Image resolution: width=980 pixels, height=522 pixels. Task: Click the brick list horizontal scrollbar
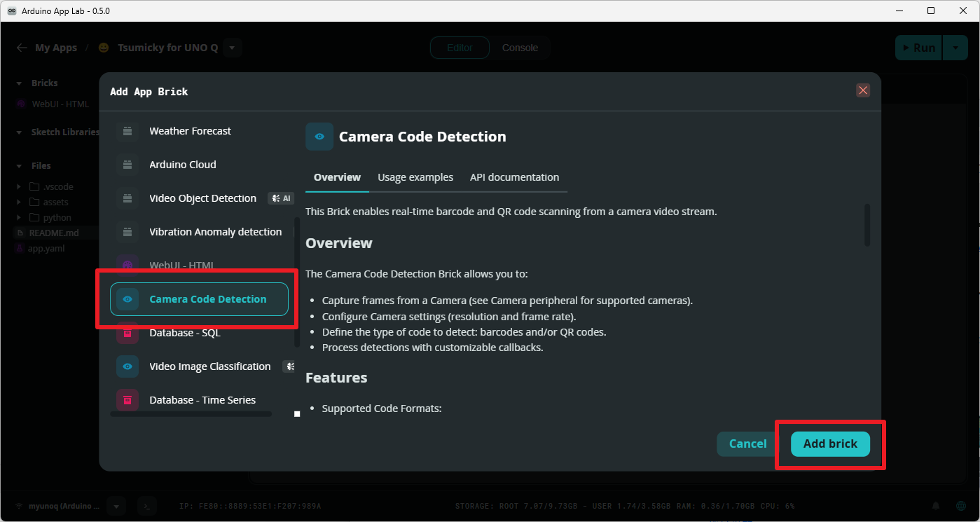click(x=191, y=414)
